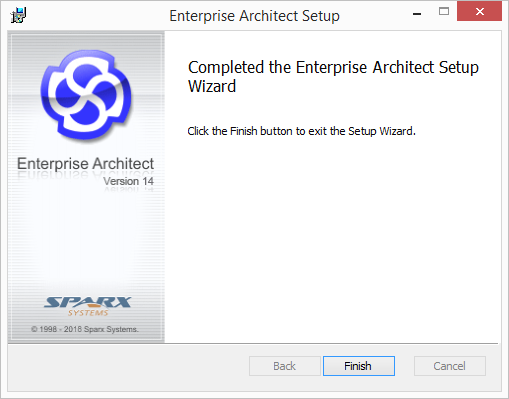Click the Enterprise Architect Setup title bar text
The width and height of the screenshot is (509, 399).
[x=254, y=16]
